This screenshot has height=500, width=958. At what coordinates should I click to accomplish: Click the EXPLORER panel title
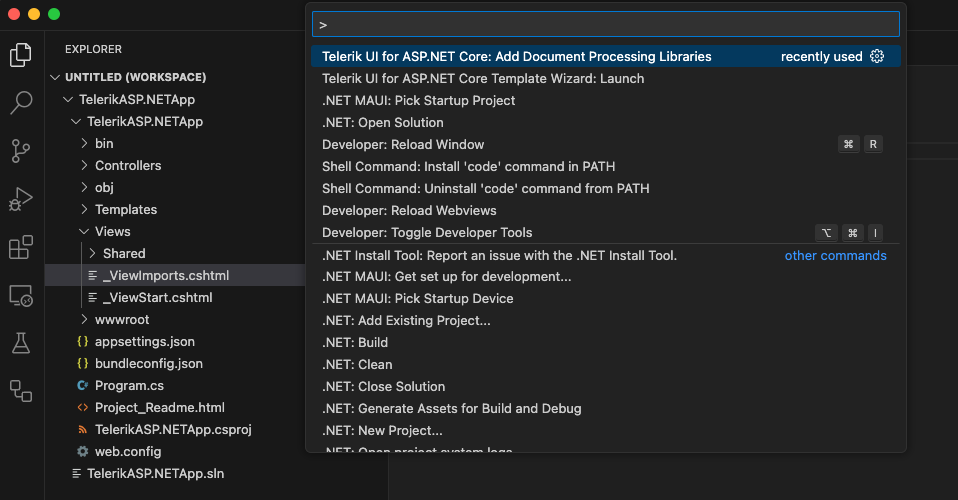(93, 49)
